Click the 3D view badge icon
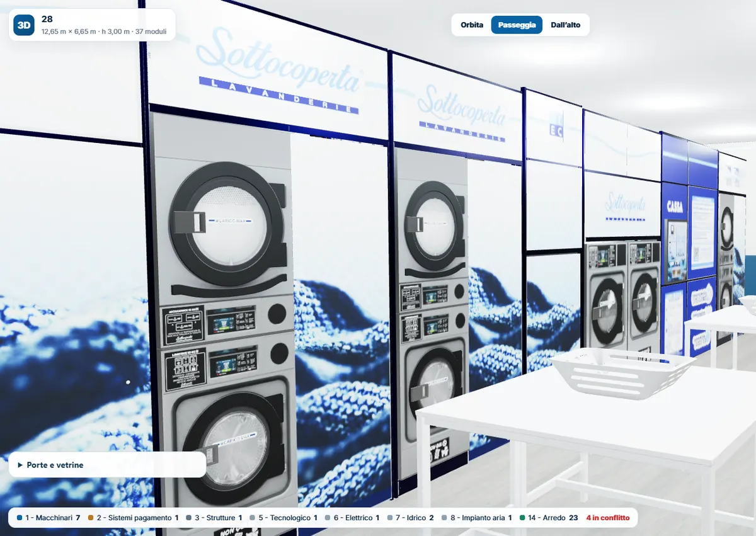The image size is (756, 536). [x=24, y=25]
